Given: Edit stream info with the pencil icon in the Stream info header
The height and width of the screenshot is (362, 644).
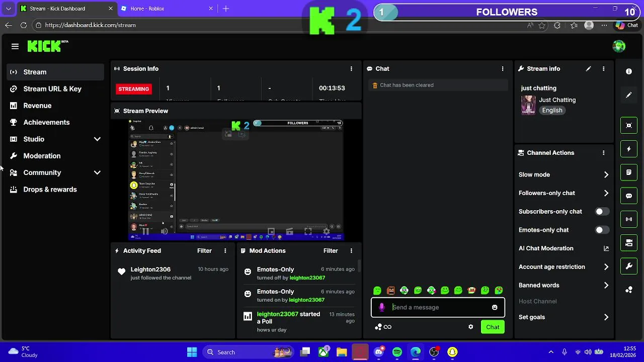Looking at the screenshot, I should 588,69.
